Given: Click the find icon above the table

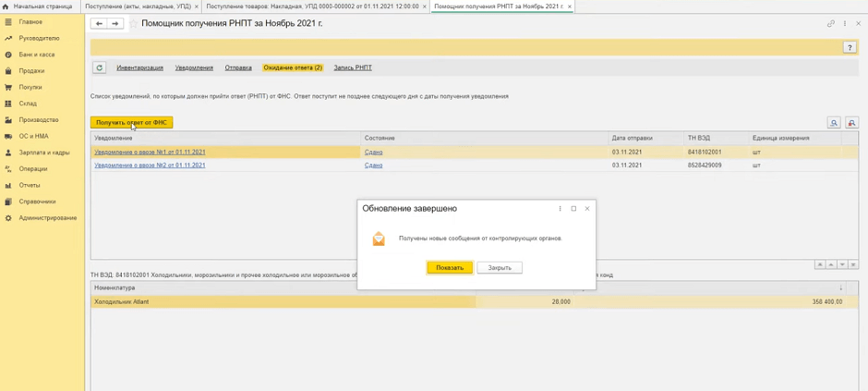Looking at the screenshot, I should pyautogui.click(x=833, y=123).
